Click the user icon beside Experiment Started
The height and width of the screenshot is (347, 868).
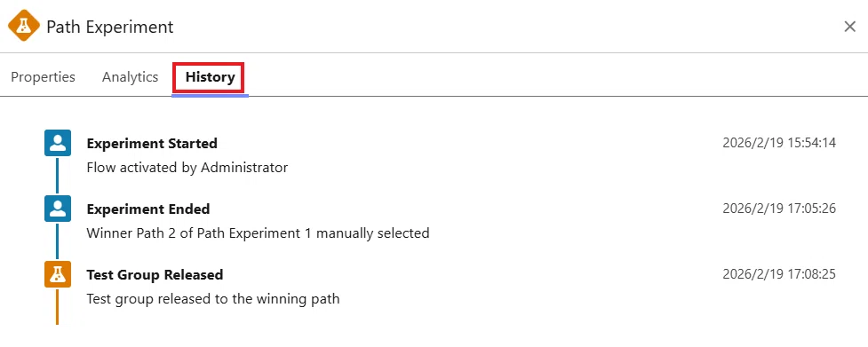pos(58,143)
